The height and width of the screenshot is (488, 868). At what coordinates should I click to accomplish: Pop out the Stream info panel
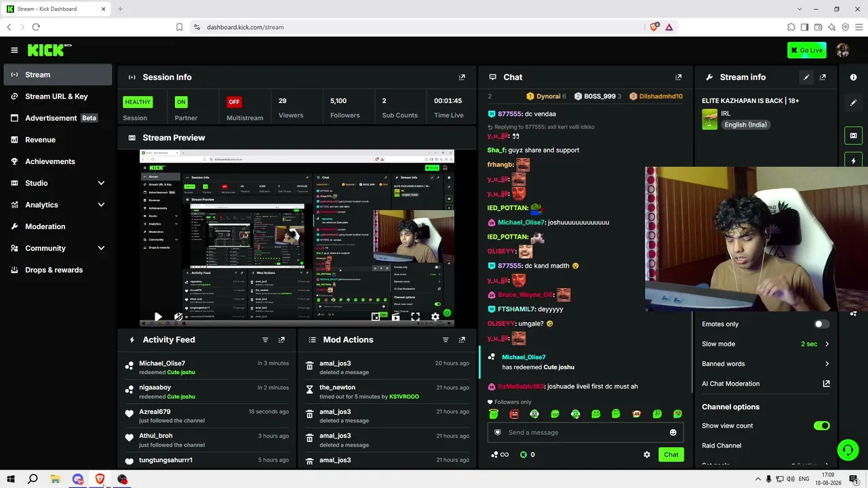point(823,77)
